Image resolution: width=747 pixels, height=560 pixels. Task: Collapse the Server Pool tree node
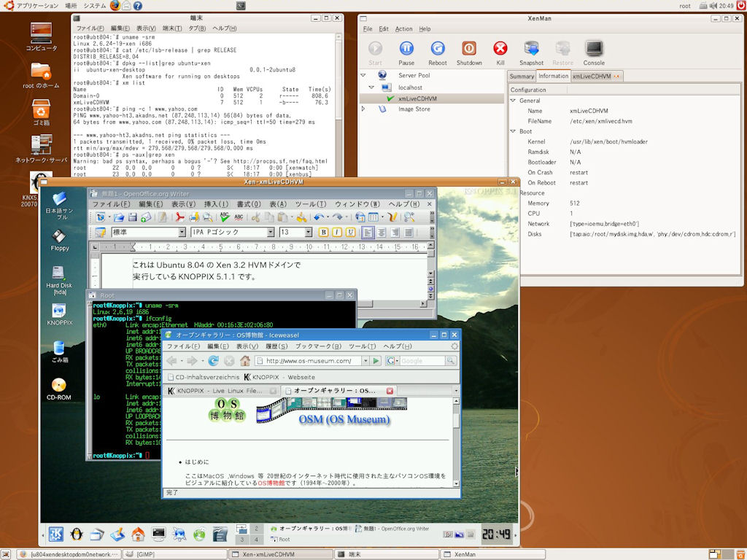tap(363, 75)
